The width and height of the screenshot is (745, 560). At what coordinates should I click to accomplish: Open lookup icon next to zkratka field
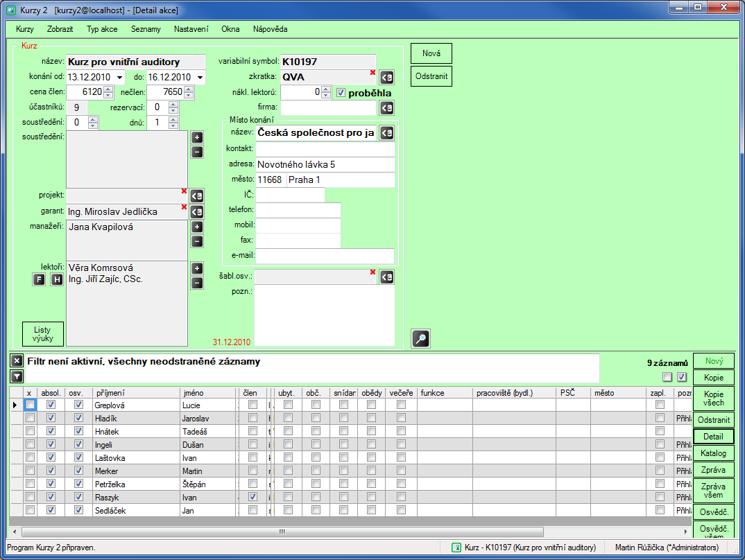[387, 78]
